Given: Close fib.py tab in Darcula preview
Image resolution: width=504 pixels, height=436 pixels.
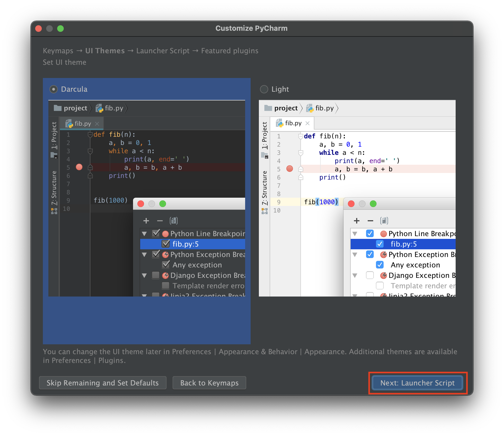Looking at the screenshot, I should click(97, 124).
